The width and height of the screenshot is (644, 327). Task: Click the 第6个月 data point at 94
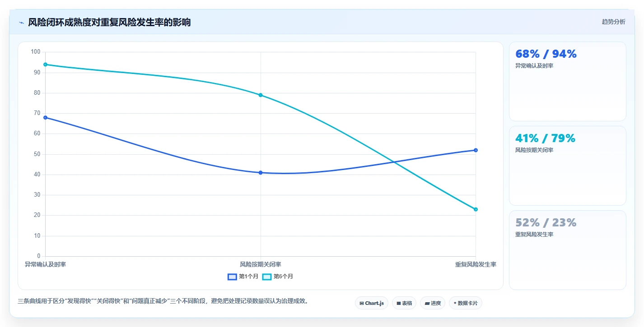pos(45,64)
